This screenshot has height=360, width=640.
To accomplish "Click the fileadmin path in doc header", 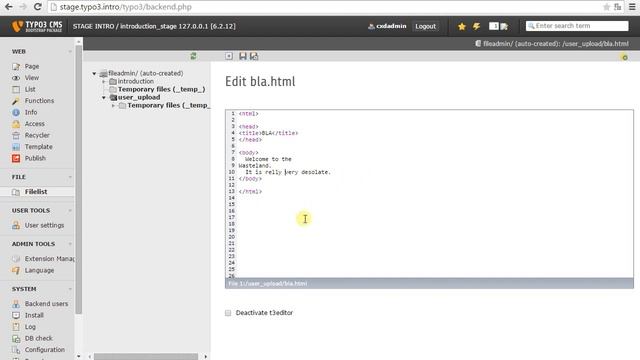I will (x=556, y=44).
